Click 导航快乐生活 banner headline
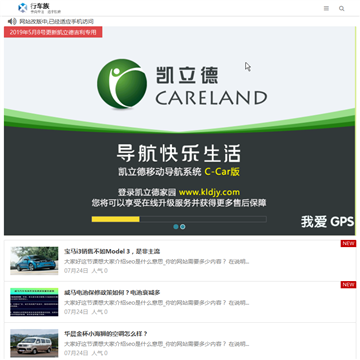The image size is (360, 360). pyautogui.click(x=178, y=154)
